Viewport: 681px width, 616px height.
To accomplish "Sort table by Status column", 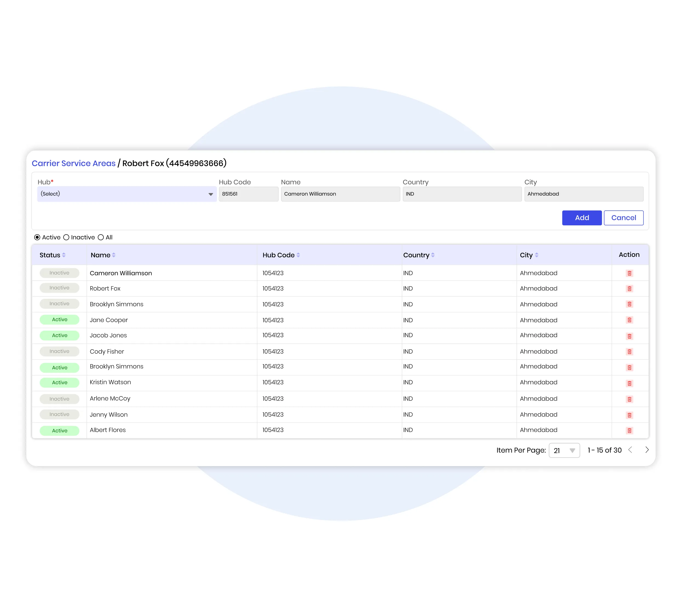I will [x=64, y=255].
